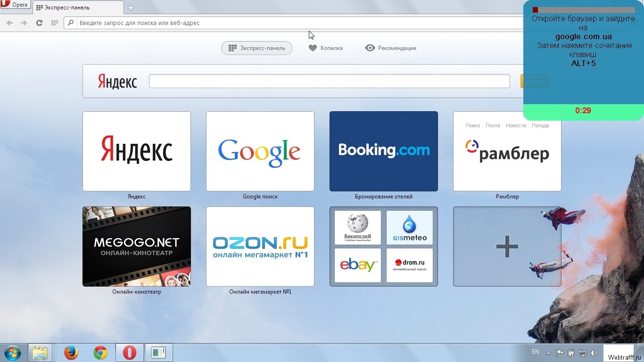
Task: Launch Firefox from the taskbar
Action: (71, 353)
